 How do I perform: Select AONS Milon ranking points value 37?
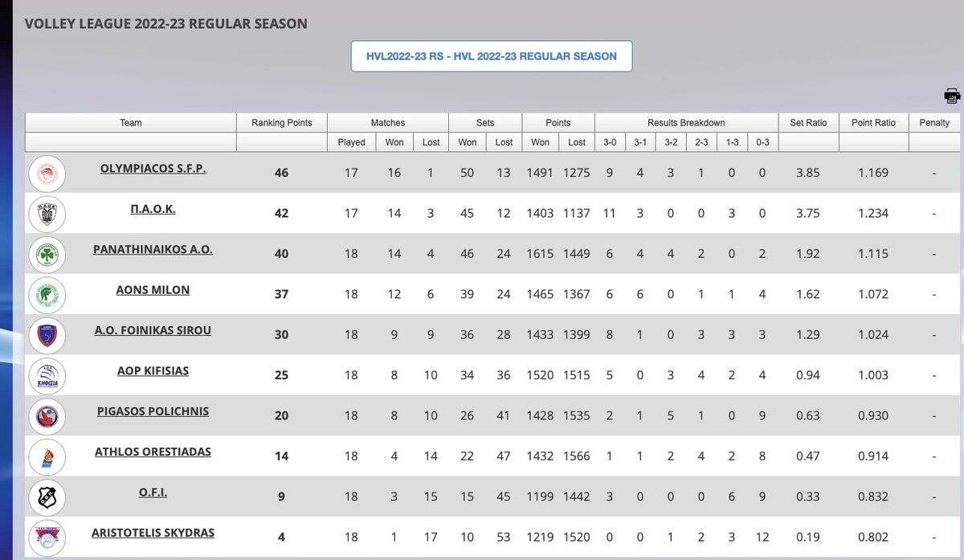tap(281, 295)
